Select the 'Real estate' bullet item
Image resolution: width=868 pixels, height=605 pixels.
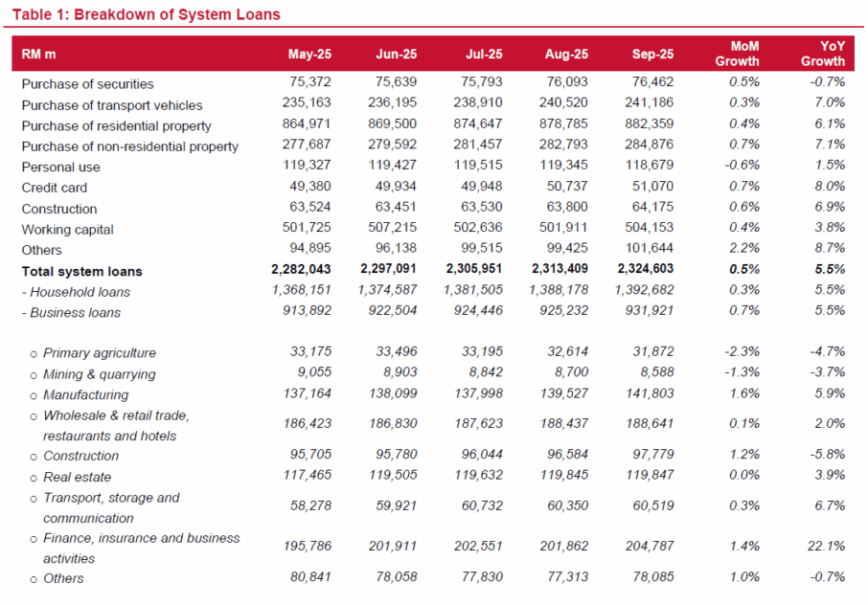pos(77,477)
